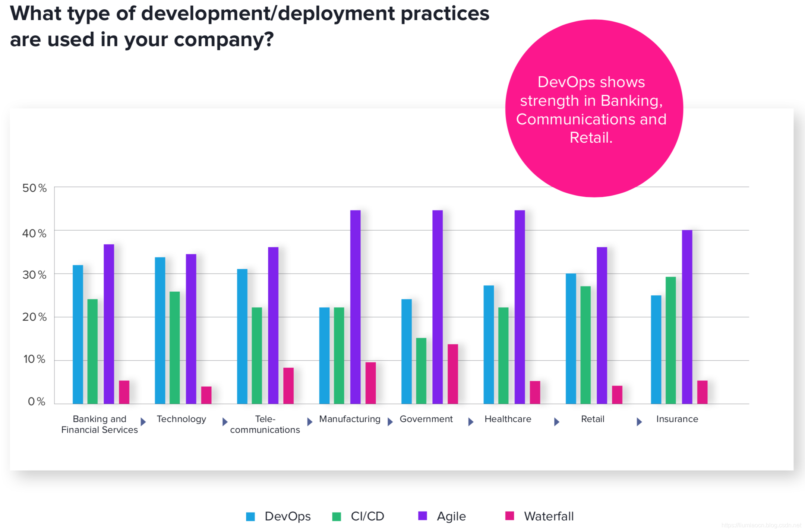Click the DevOps legend text
This screenshot has height=532, width=805.
[x=287, y=516]
